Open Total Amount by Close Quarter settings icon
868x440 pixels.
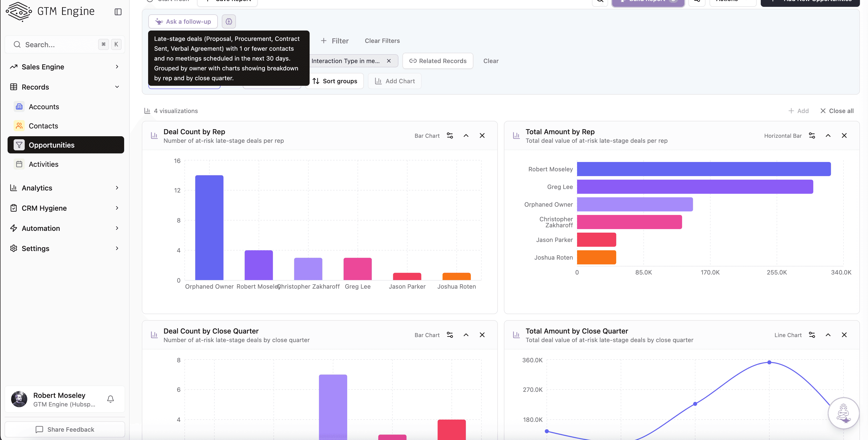812,335
